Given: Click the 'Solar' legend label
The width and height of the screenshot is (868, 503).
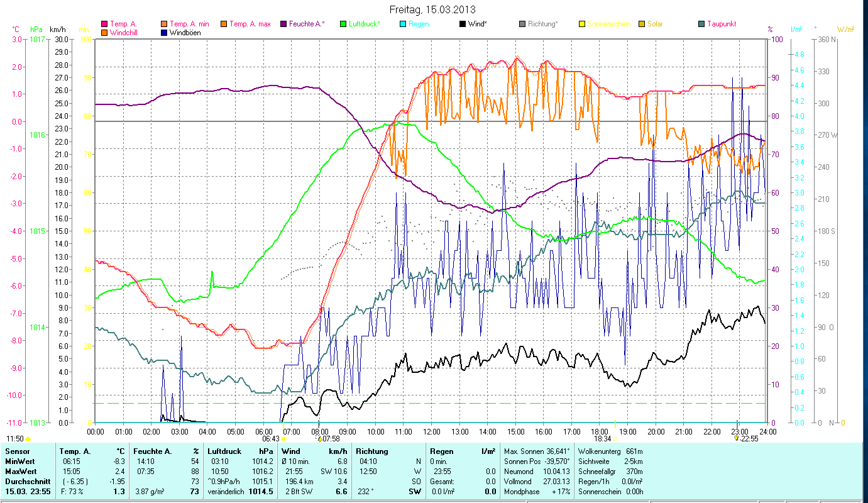Looking at the screenshot, I should [x=655, y=24].
